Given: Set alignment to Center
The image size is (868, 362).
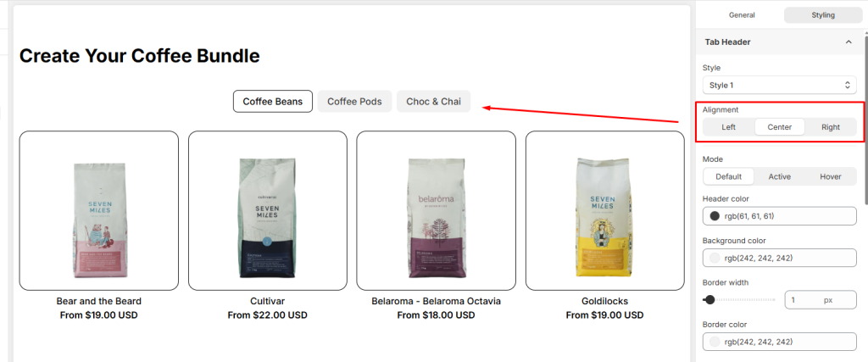Looking at the screenshot, I should click(x=780, y=127).
